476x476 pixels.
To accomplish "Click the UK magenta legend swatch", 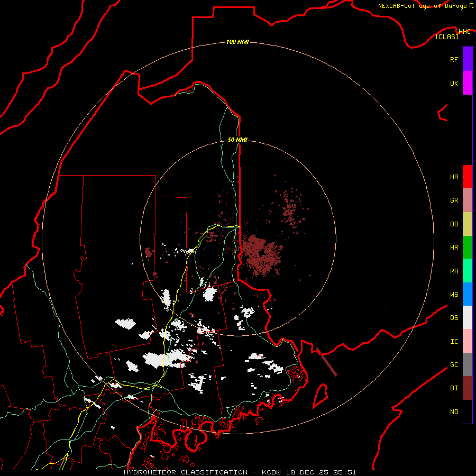I will (467, 83).
